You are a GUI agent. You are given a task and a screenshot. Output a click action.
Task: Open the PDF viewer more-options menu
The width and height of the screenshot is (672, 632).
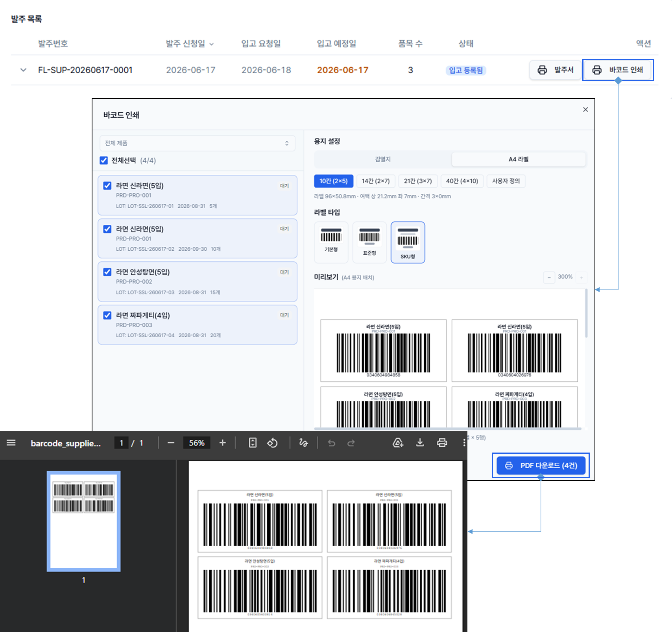[464, 443]
